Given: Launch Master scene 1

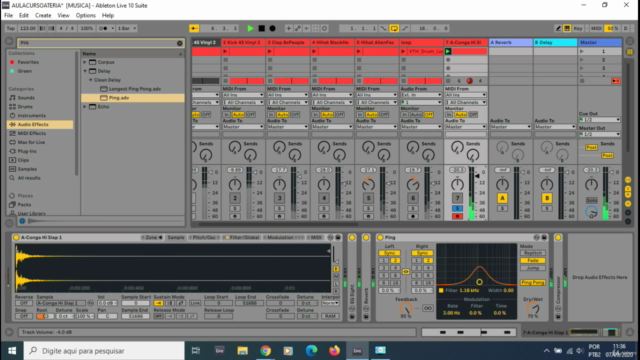Looking at the screenshot, I should point(582,51).
